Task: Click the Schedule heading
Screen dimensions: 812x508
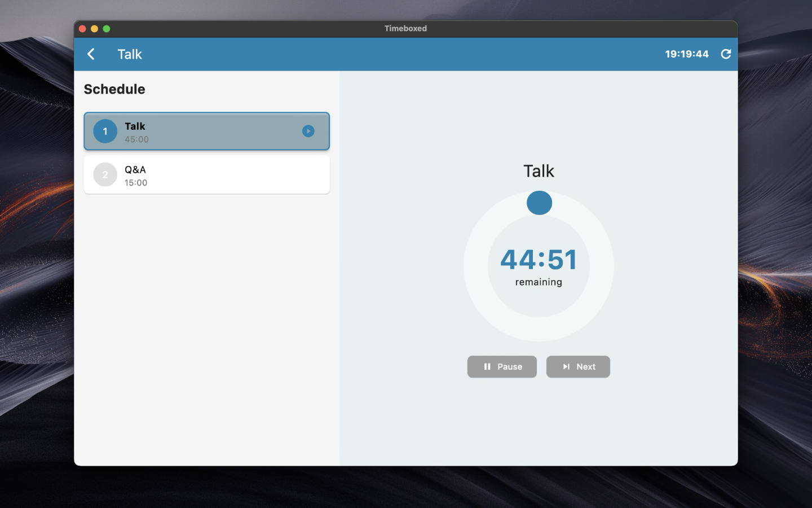Action: (x=114, y=89)
